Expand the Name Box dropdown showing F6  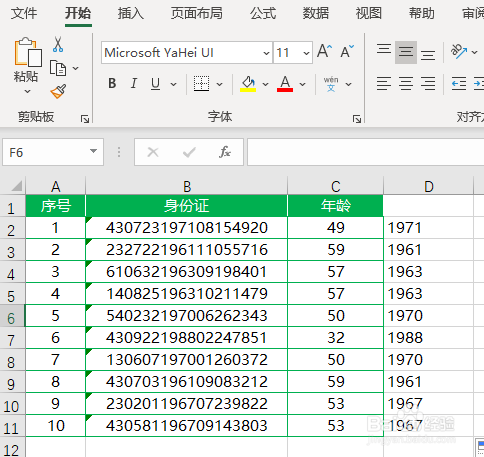(x=94, y=152)
